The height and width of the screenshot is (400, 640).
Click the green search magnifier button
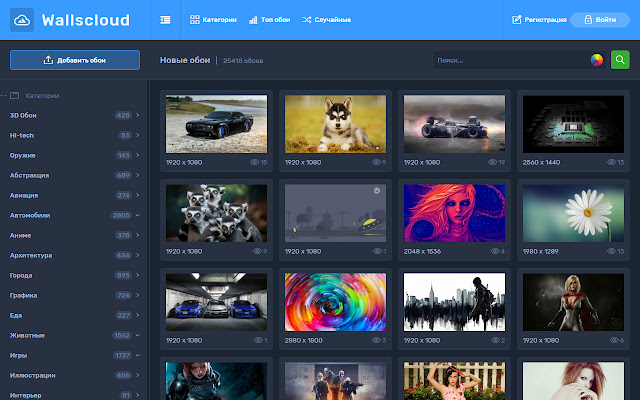point(620,60)
